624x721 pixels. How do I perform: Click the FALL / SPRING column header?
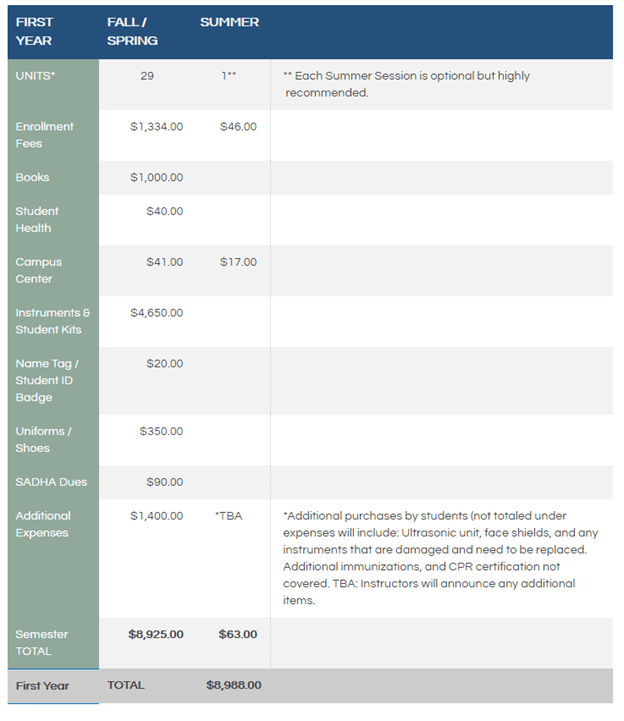[x=132, y=31]
